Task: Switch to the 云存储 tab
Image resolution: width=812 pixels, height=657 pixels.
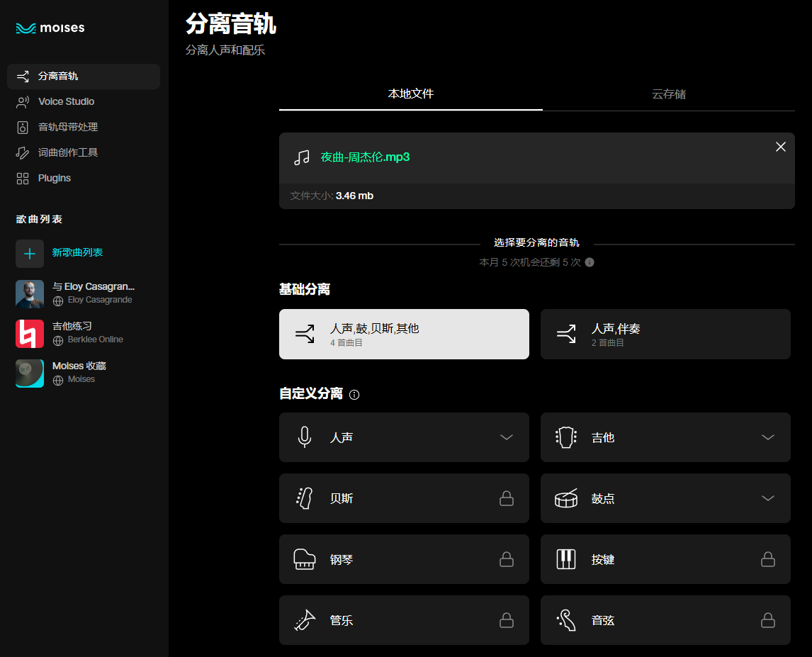Action: pyautogui.click(x=668, y=94)
